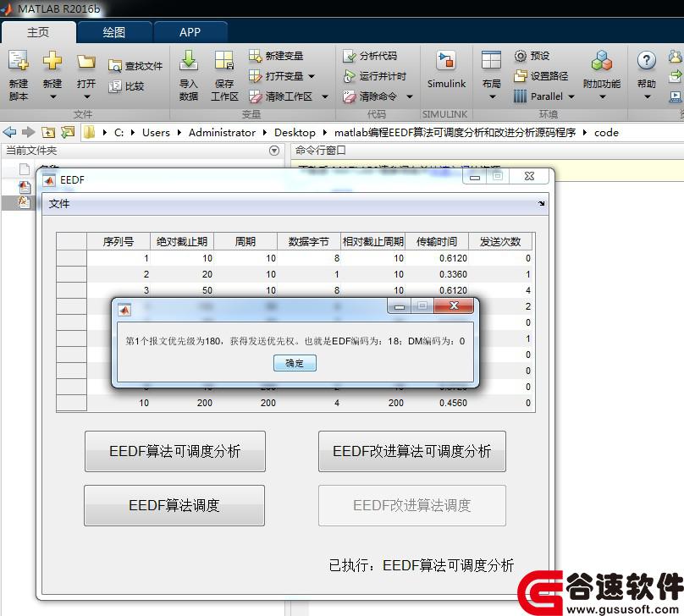The width and height of the screenshot is (684, 616).
Task: Click the Help (帮助) question mark icon
Action: (x=647, y=61)
